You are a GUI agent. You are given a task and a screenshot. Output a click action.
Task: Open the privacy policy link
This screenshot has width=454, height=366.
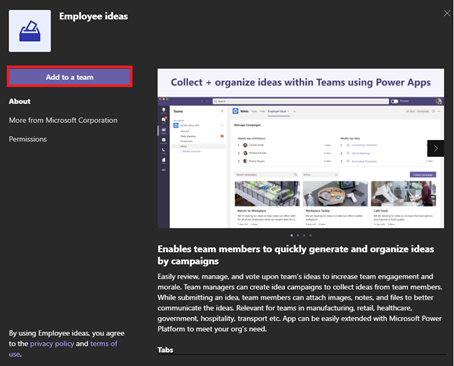point(52,344)
